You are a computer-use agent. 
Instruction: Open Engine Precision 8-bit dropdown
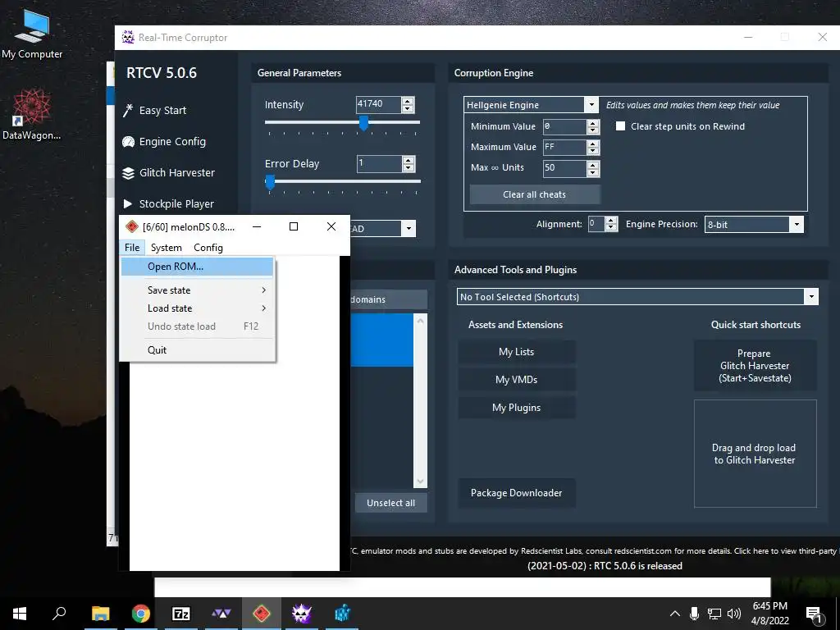click(797, 225)
